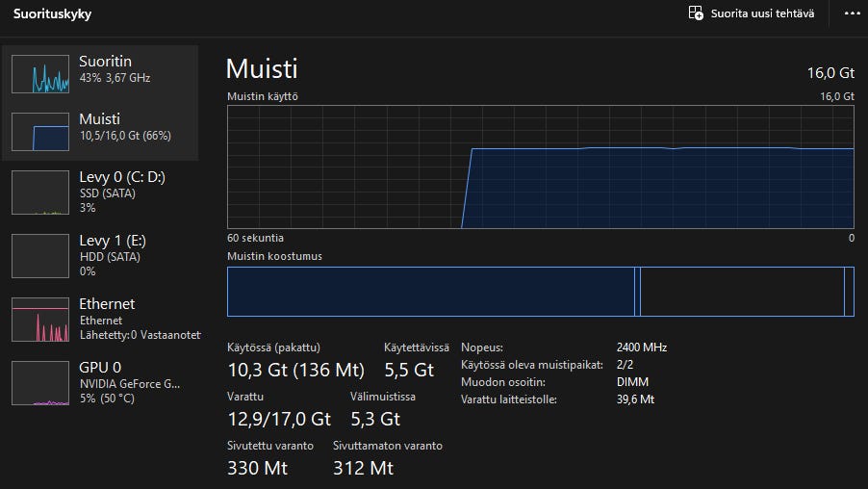Click the Levy 0 disk graph thumbnail
Screen dimensions: 868x489
point(40,193)
